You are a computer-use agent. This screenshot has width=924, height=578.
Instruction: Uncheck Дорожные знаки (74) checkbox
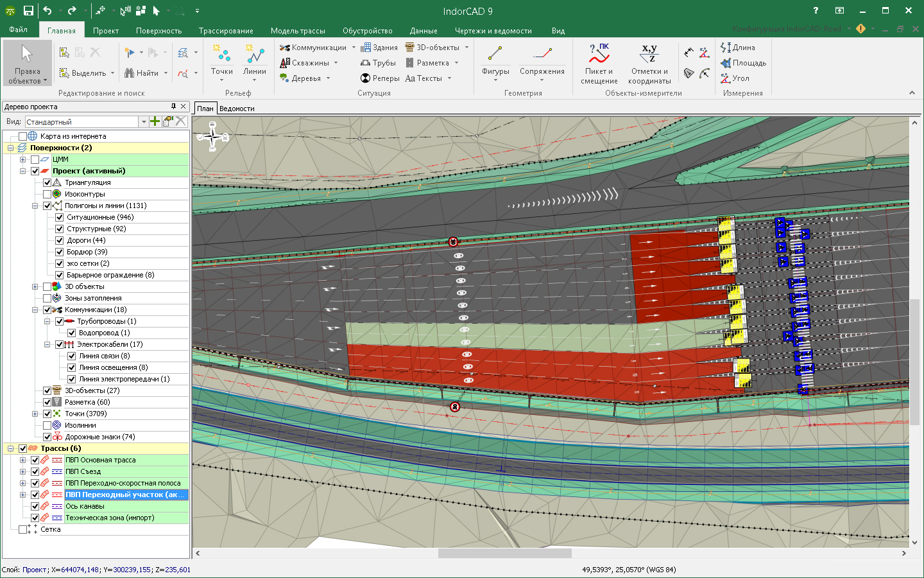pyautogui.click(x=47, y=437)
